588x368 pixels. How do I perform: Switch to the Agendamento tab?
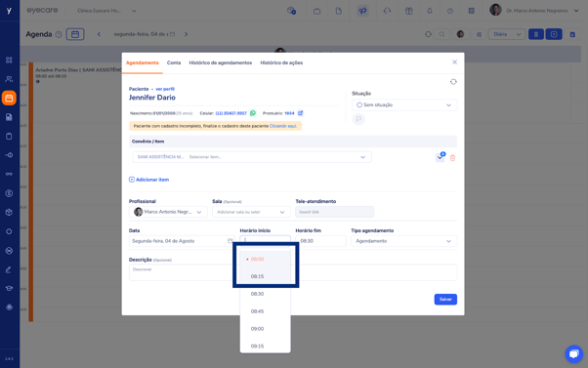(143, 62)
